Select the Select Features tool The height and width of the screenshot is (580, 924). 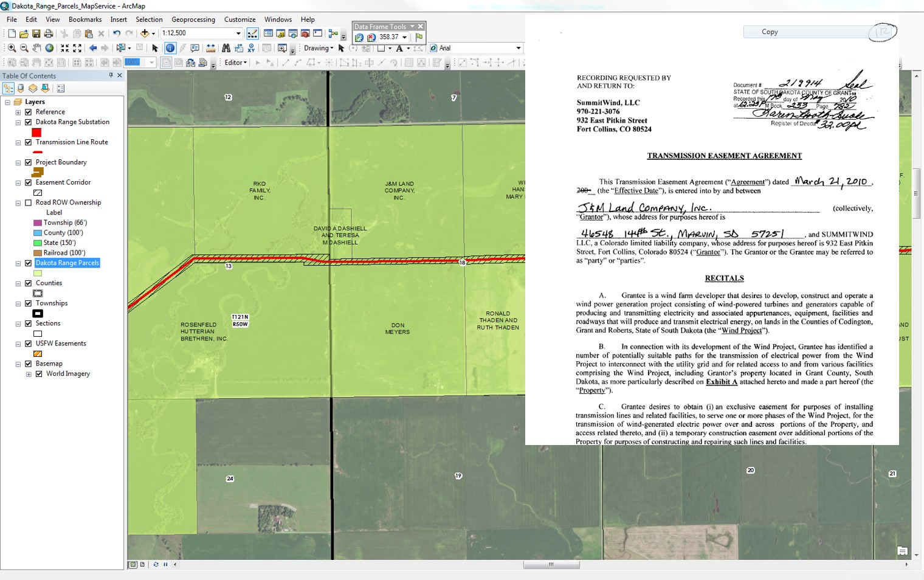point(121,48)
